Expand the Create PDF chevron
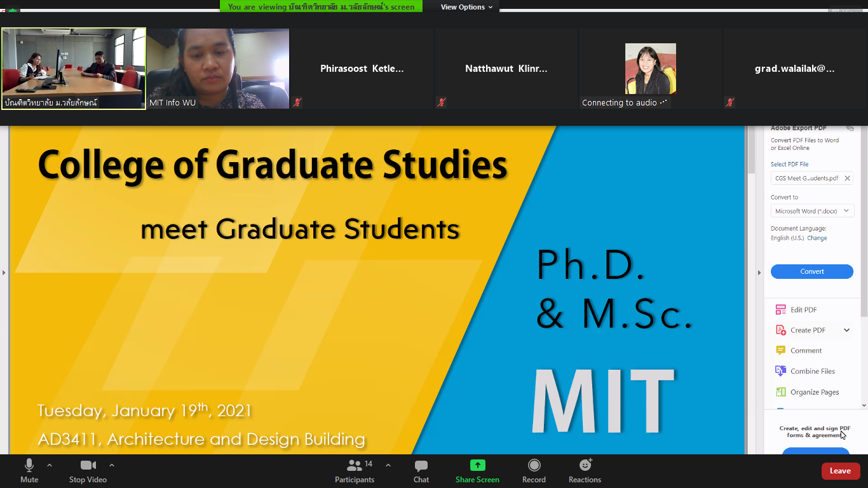Screen dimensions: 868x488 click(846, 330)
